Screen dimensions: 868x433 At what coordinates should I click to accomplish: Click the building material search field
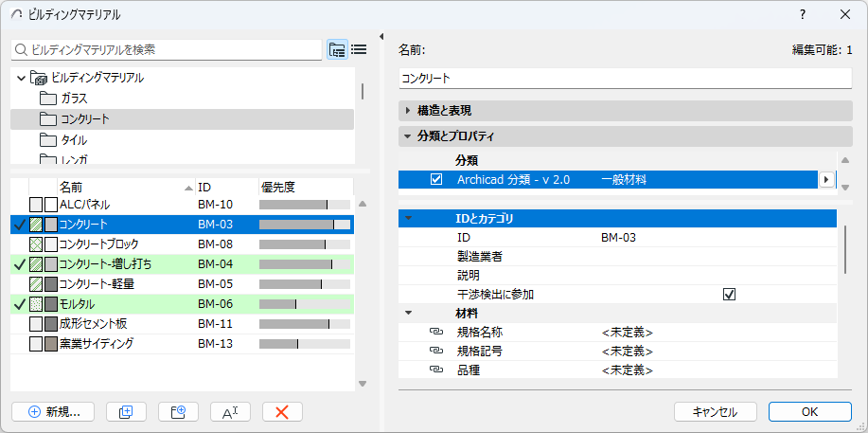[x=170, y=49]
